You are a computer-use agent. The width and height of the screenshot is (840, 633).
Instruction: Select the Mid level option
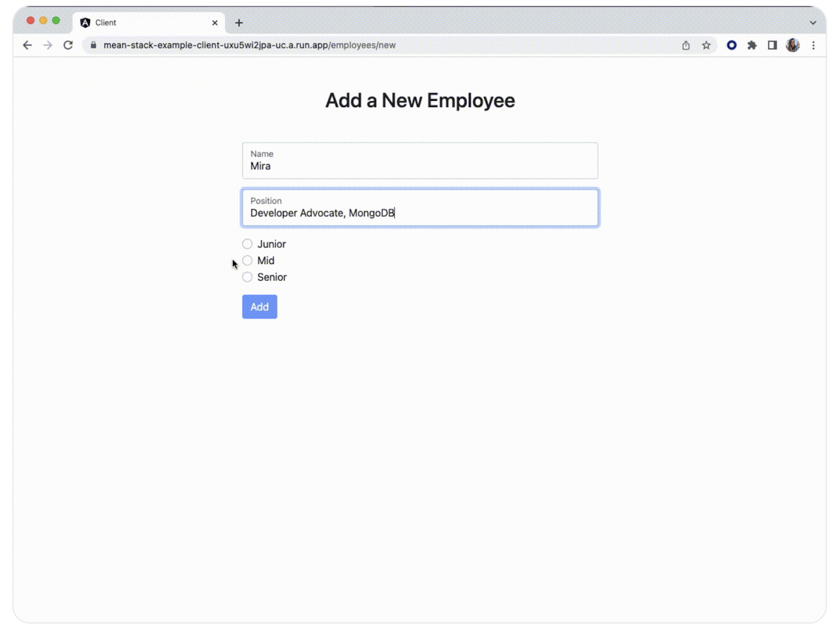(x=247, y=261)
